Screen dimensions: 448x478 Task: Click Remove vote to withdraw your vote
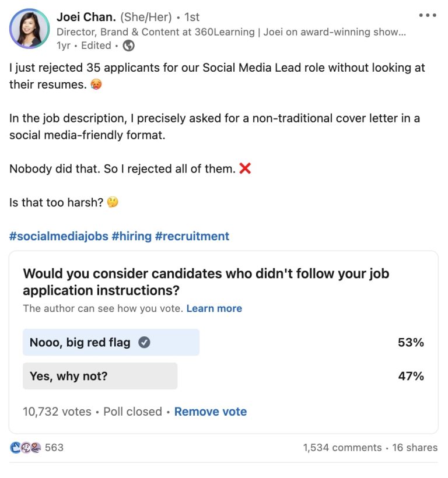210,412
